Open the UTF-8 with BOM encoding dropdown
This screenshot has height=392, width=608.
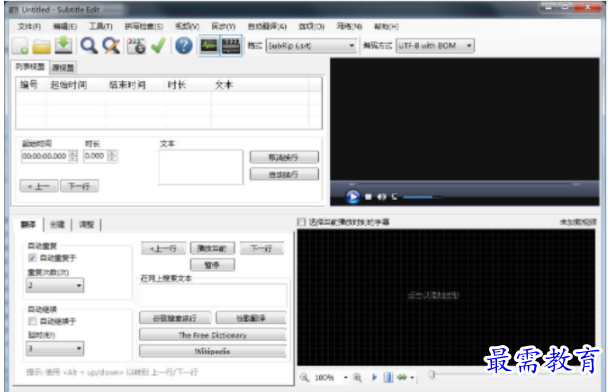[435, 46]
